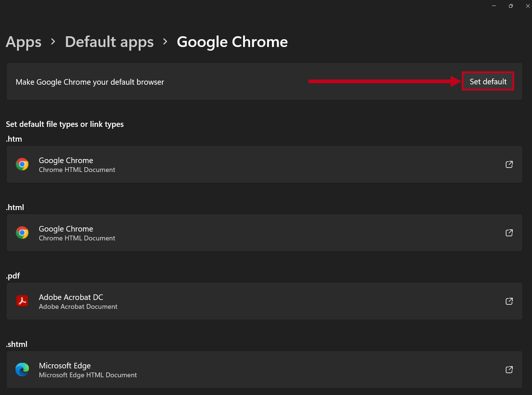Click the Google Chrome icon for .htm
The height and width of the screenshot is (395, 532).
(22, 164)
